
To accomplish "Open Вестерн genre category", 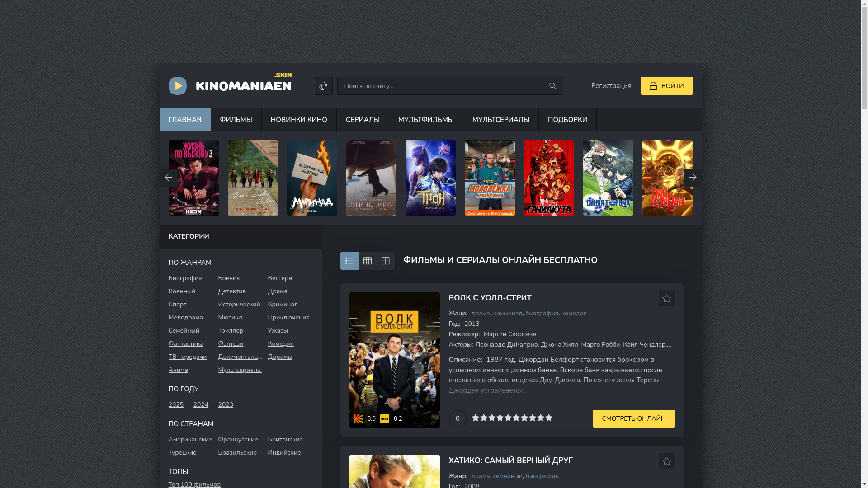I will click(x=280, y=278).
